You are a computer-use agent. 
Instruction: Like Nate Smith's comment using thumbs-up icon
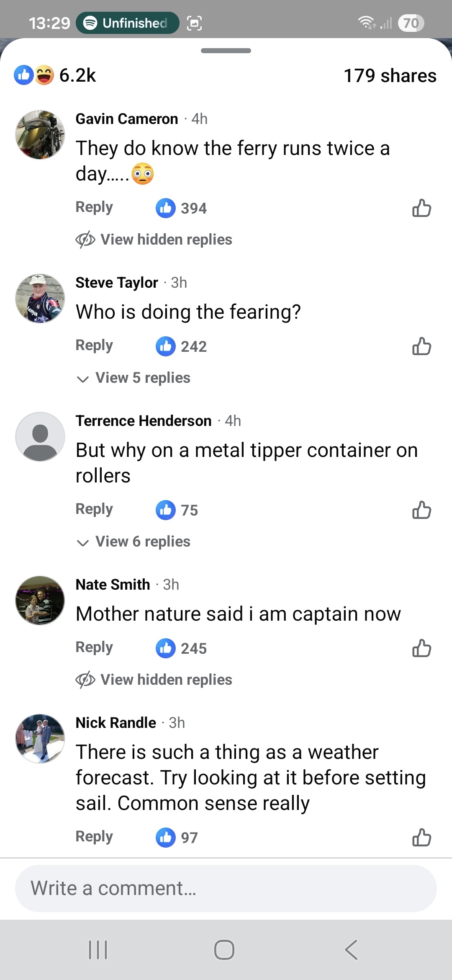tap(421, 648)
